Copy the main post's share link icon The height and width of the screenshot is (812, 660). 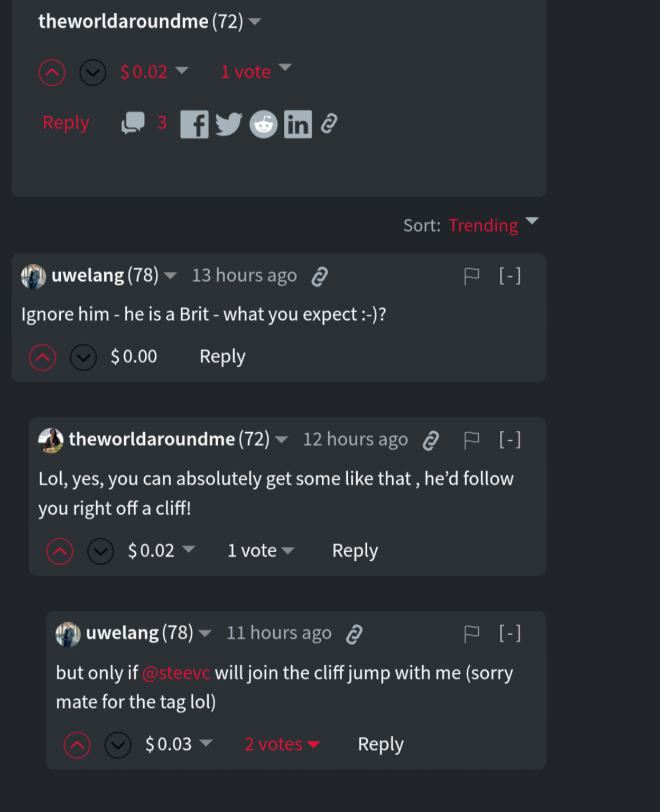click(x=329, y=123)
